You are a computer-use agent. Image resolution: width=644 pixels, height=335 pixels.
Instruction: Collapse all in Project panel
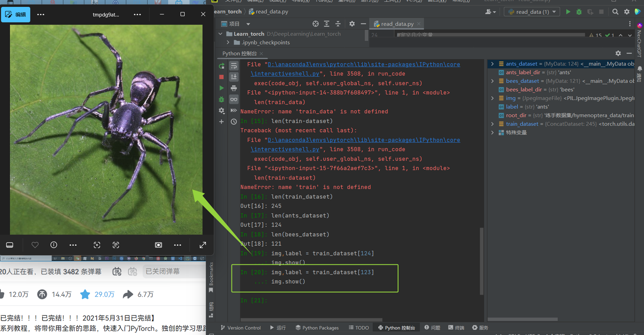[338, 24]
